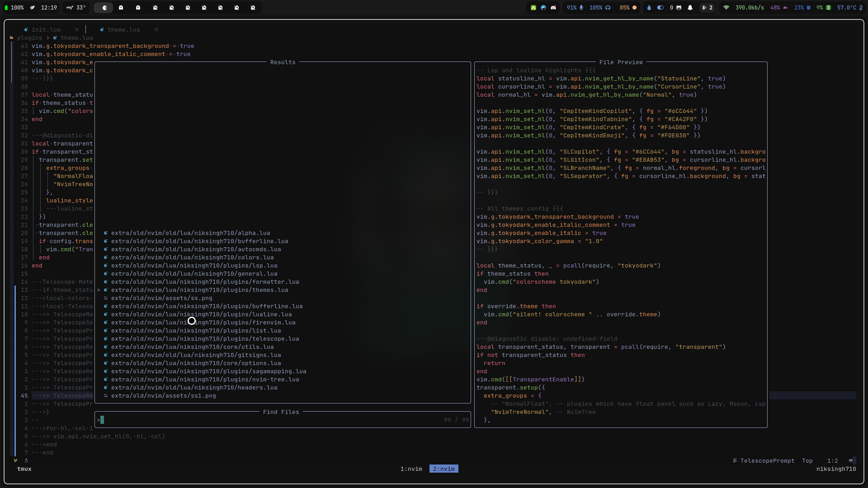Click the WiFi network icon
The height and width of the screenshot is (488, 868).
726,8
